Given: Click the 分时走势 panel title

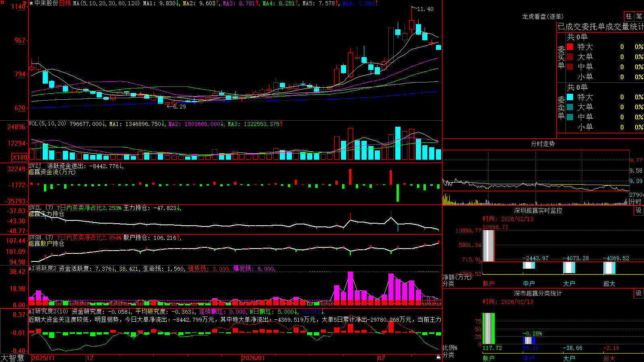Looking at the screenshot, I should (543, 144).
